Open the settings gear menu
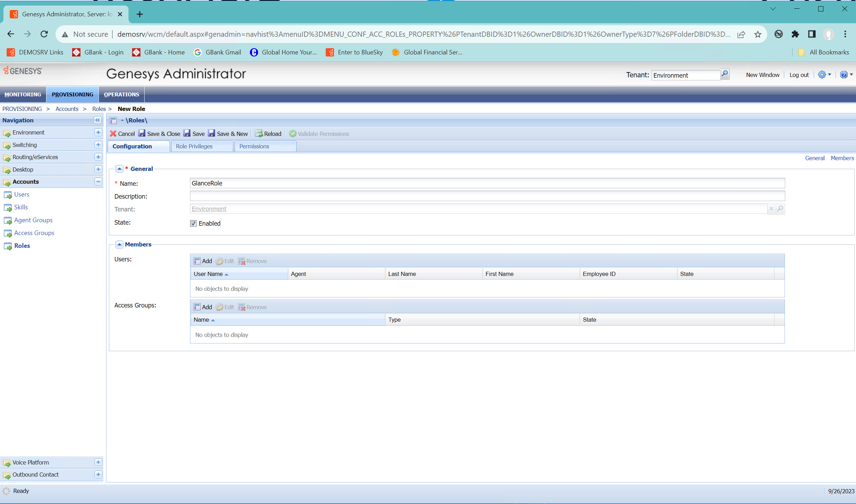 pos(824,75)
